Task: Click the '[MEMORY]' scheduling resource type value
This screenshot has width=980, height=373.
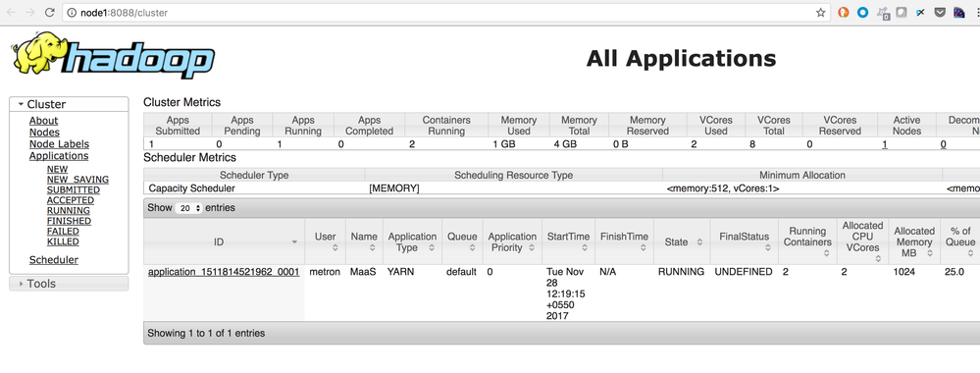Action: pyautogui.click(x=394, y=187)
